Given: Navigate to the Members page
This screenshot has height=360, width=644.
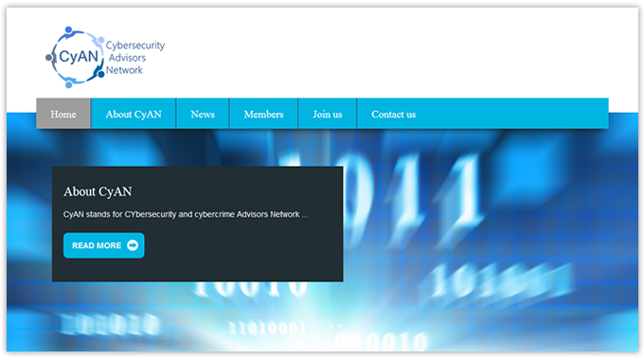Looking at the screenshot, I should 263,114.
